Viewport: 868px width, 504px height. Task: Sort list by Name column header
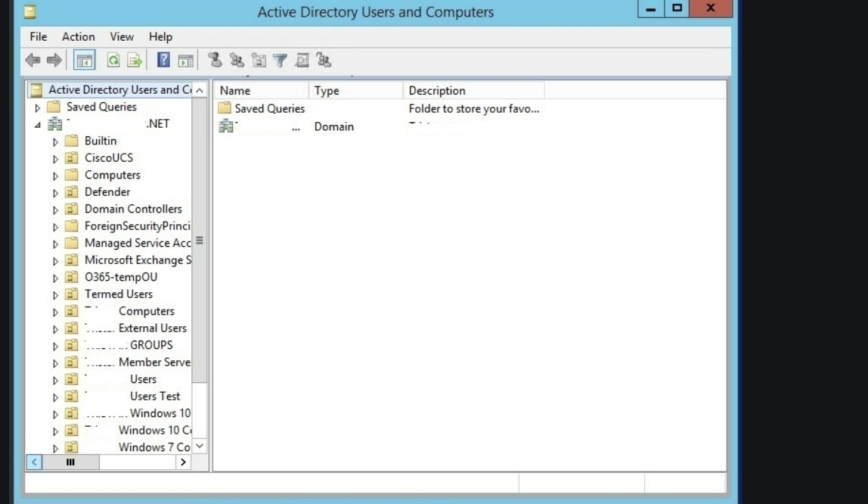[262, 90]
